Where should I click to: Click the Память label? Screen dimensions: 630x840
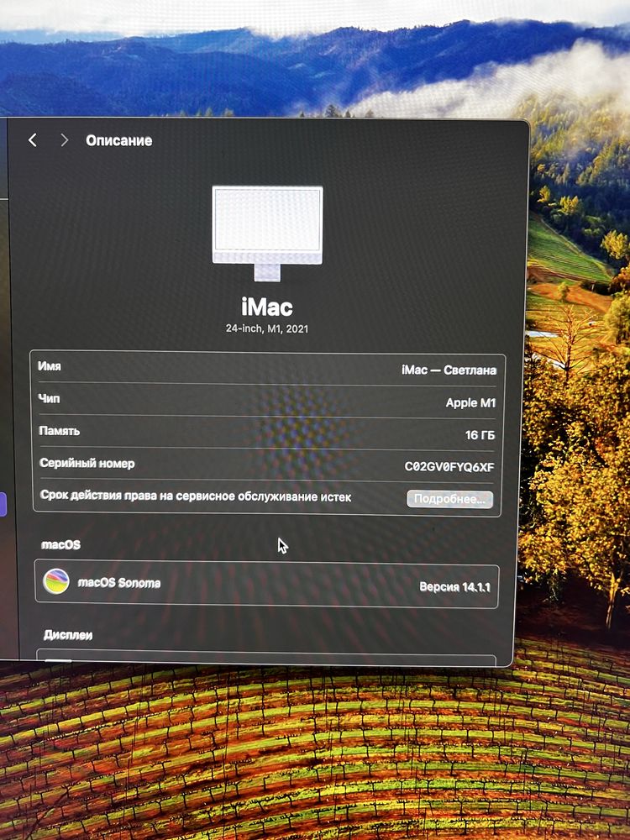[x=59, y=431]
